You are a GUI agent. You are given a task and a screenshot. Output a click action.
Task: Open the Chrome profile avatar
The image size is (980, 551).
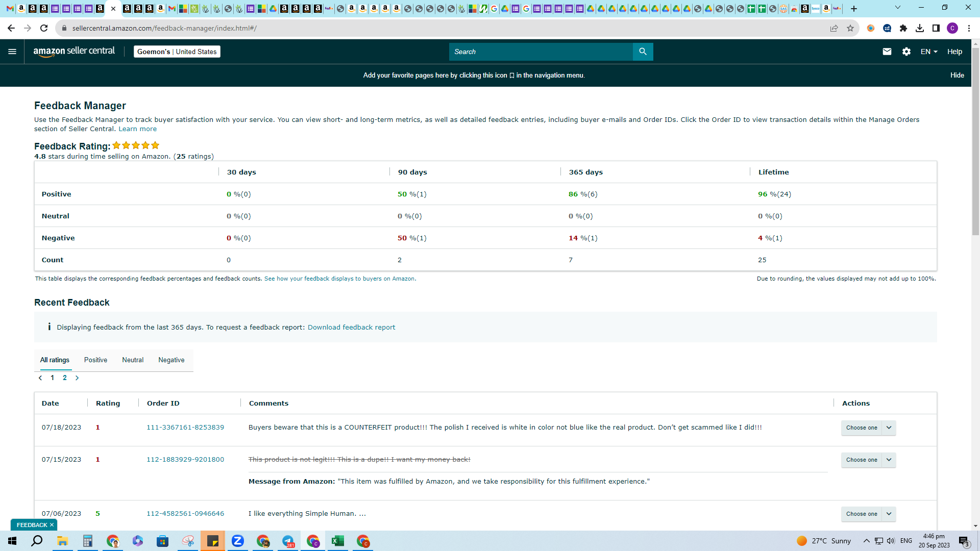(952, 28)
